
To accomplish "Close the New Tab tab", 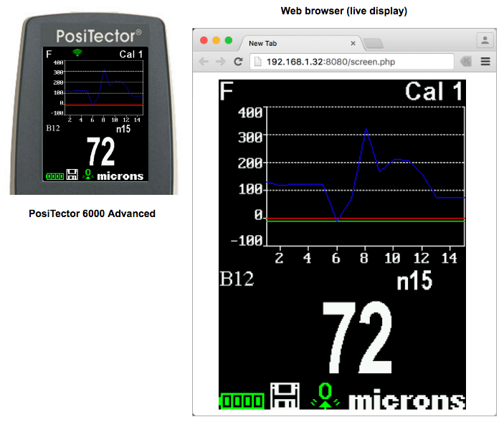I will coord(353,43).
